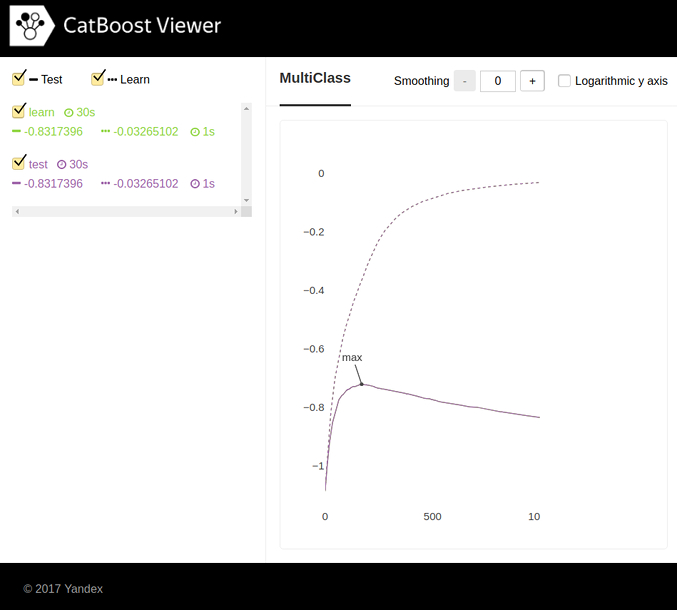Click the 500 x-axis tick label
The width and height of the screenshot is (677, 610).
432,516
